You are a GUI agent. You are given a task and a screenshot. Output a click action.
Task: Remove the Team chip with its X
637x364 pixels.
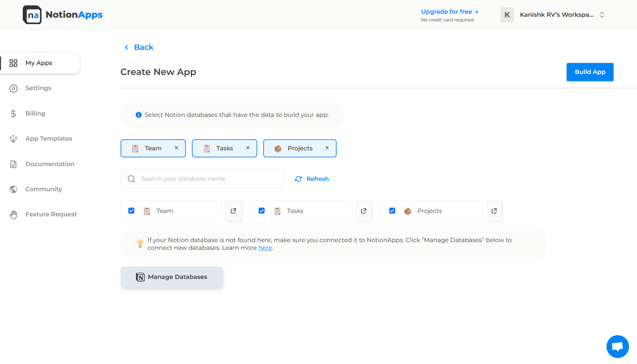point(176,148)
